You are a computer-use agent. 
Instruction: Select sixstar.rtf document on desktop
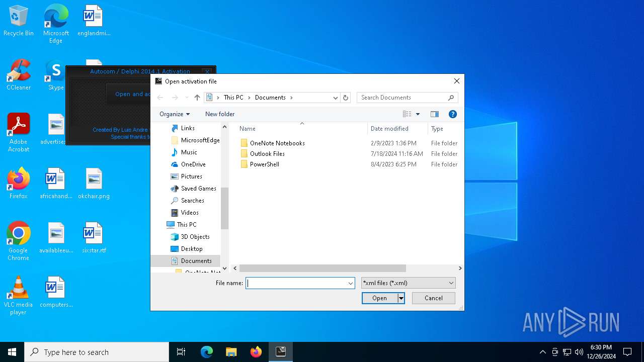tap(94, 238)
